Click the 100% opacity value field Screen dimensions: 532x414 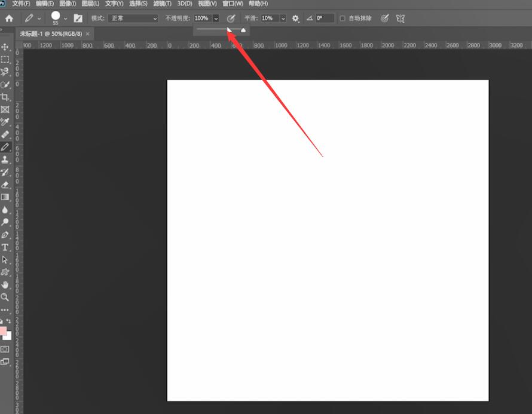203,19
